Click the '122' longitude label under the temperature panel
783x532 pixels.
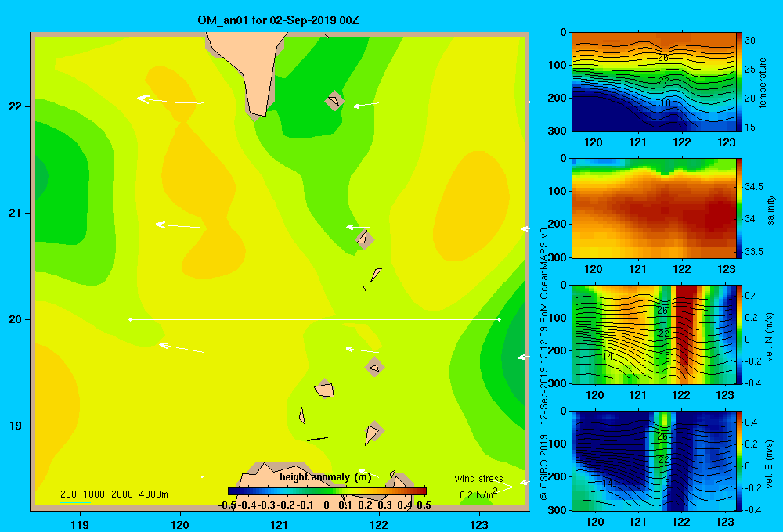[682, 142]
